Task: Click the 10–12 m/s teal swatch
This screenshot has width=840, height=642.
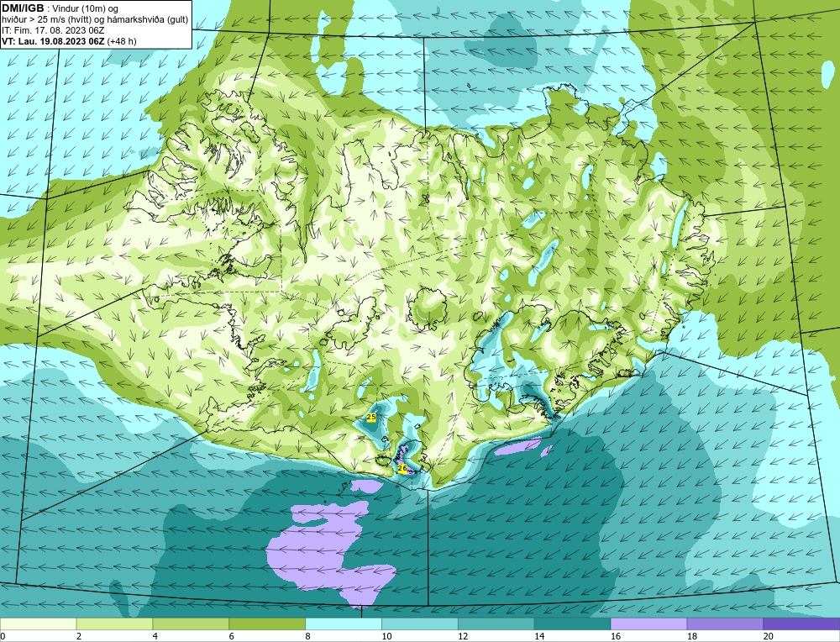Action: (420, 624)
